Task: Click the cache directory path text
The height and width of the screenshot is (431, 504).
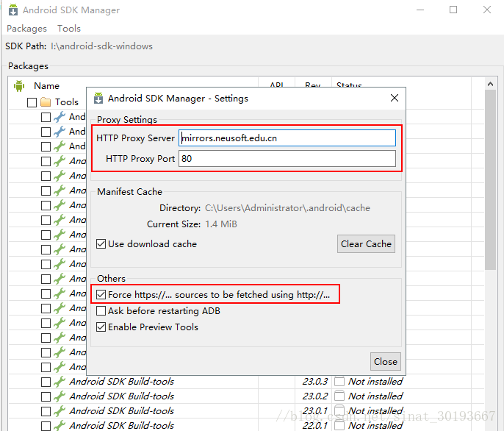Action: coord(287,208)
